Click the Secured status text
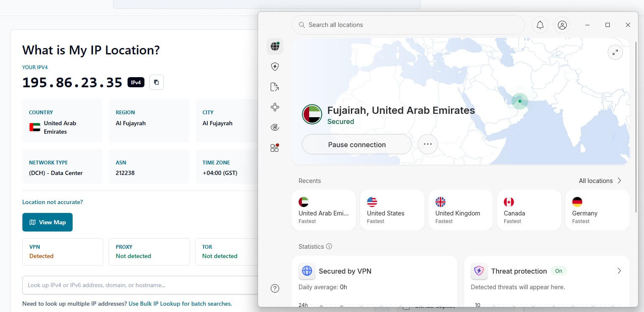This screenshot has width=644, height=312. 341,121
